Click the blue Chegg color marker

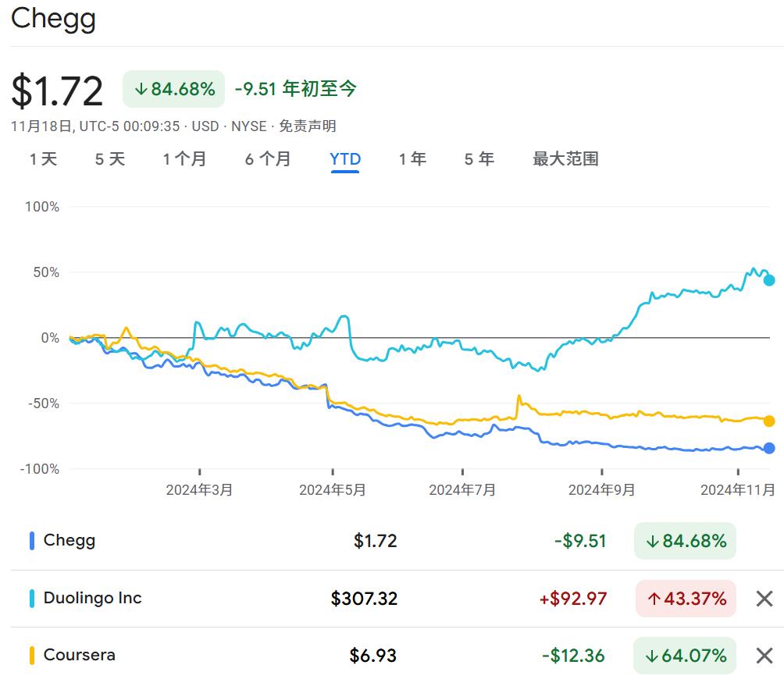32,541
